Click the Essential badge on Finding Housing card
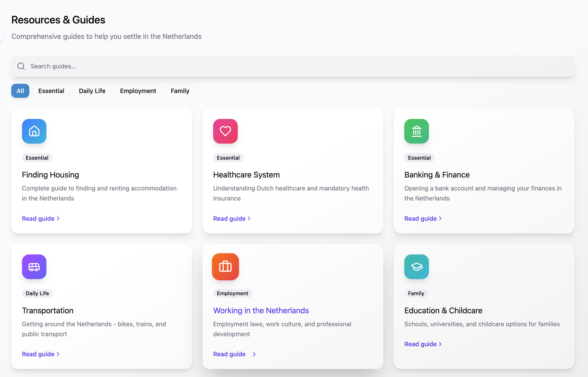Screen dimensions: 588x377 click(x=37, y=158)
